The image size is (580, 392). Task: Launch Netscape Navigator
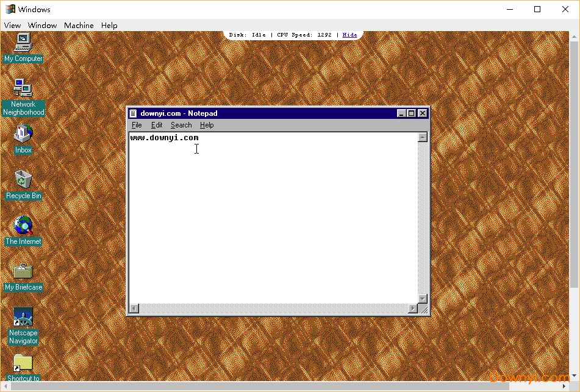point(23,317)
